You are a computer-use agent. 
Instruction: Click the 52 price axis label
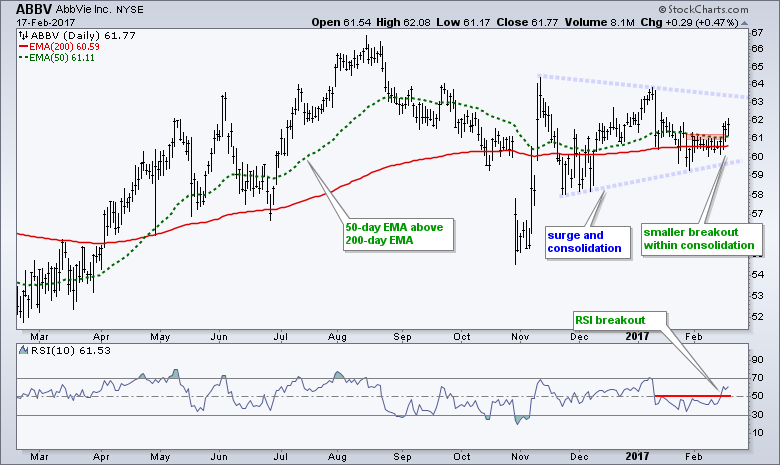757,316
